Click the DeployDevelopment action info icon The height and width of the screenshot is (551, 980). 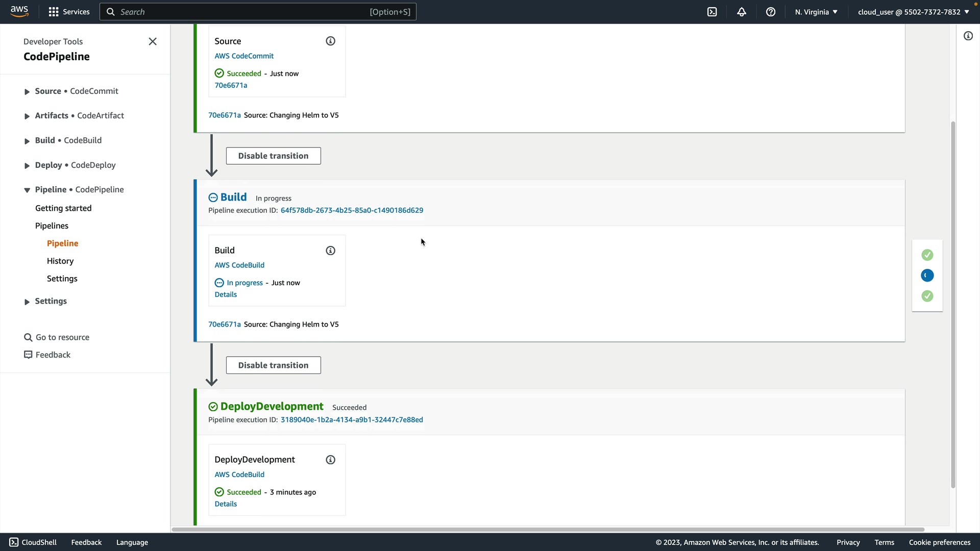pos(331,460)
